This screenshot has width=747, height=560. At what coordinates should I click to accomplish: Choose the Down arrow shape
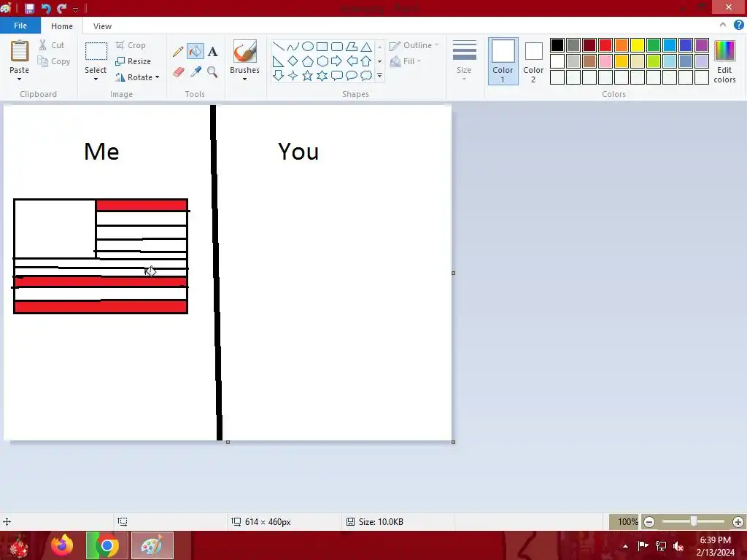(278, 75)
